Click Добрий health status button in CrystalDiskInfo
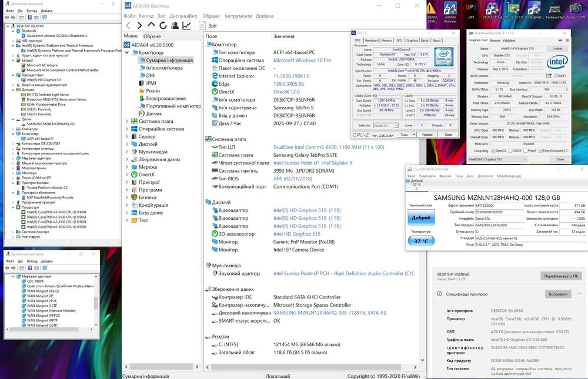 coord(421,217)
